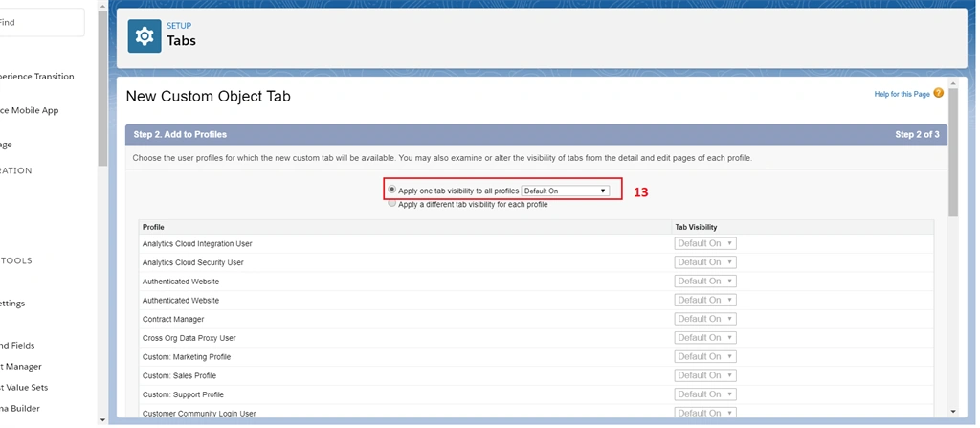Click the Analytics Cloud Integration User profile name

tap(197, 243)
